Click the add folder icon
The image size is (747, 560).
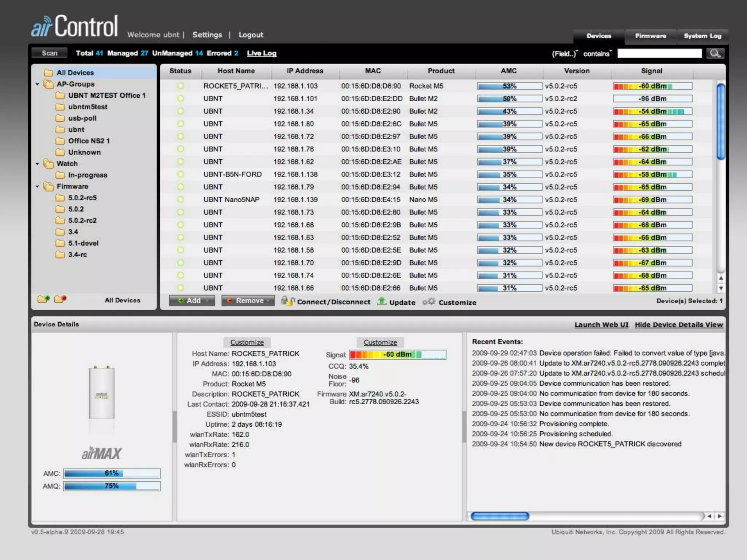(43, 299)
